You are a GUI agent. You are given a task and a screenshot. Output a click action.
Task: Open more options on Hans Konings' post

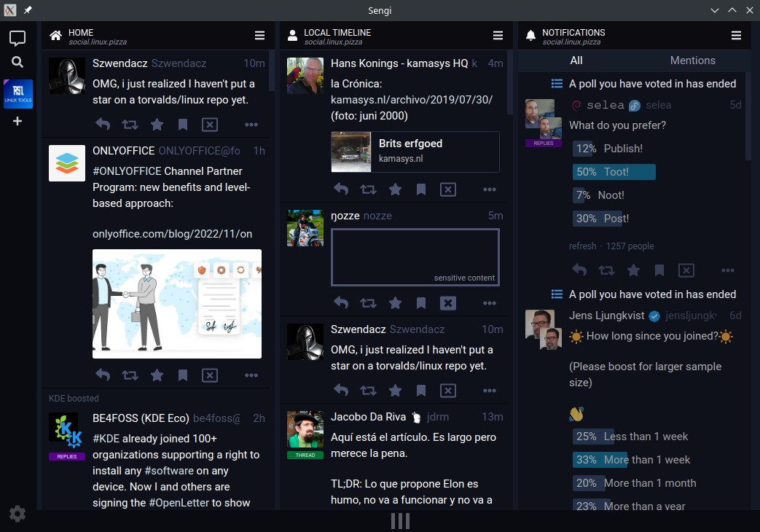tap(490, 189)
